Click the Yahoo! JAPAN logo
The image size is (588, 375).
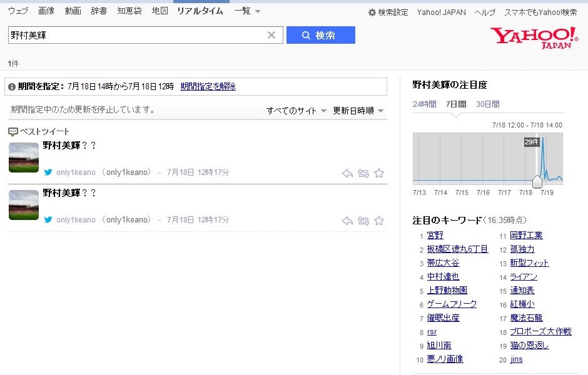[x=534, y=37]
